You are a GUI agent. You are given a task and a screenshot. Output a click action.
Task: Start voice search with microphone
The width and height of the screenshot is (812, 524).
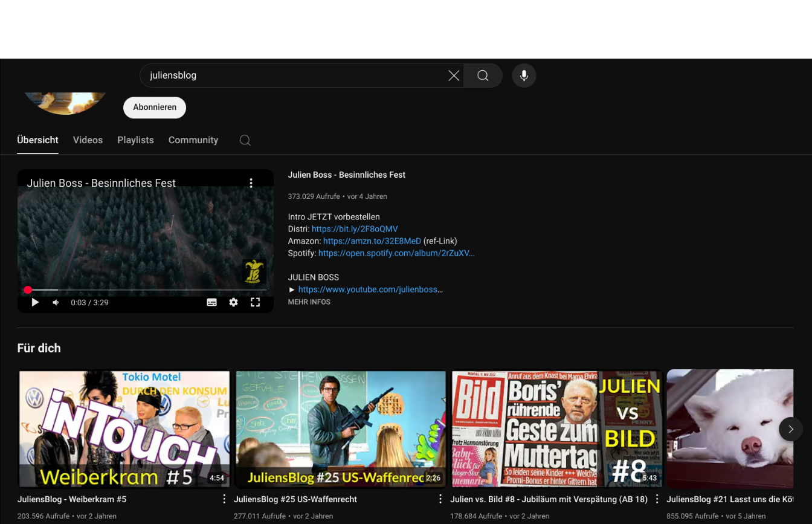pyautogui.click(x=524, y=76)
